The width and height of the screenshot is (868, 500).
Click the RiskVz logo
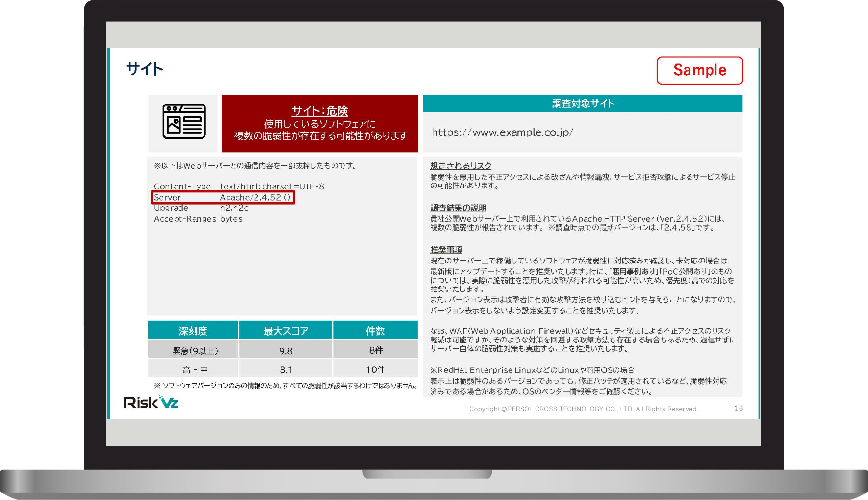(151, 402)
